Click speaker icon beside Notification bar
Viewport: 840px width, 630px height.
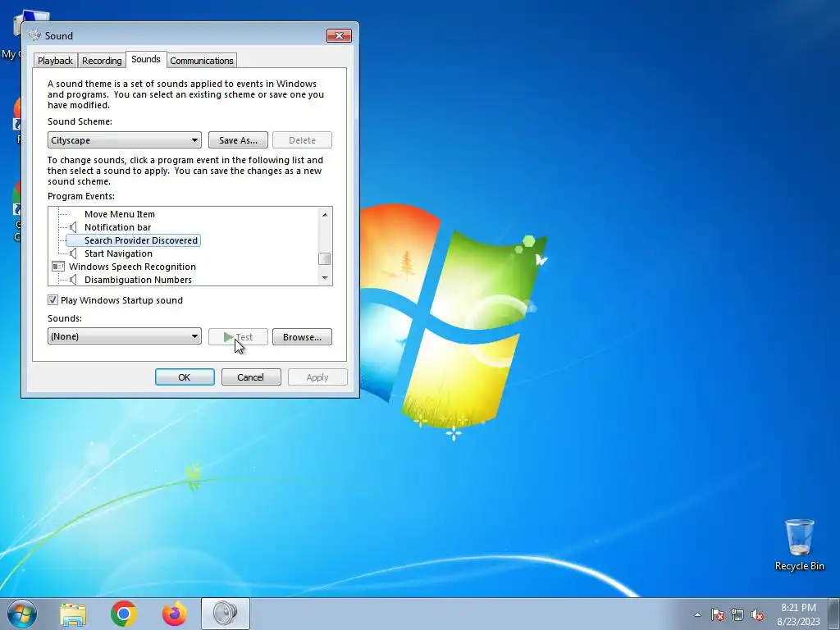click(73, 227)
